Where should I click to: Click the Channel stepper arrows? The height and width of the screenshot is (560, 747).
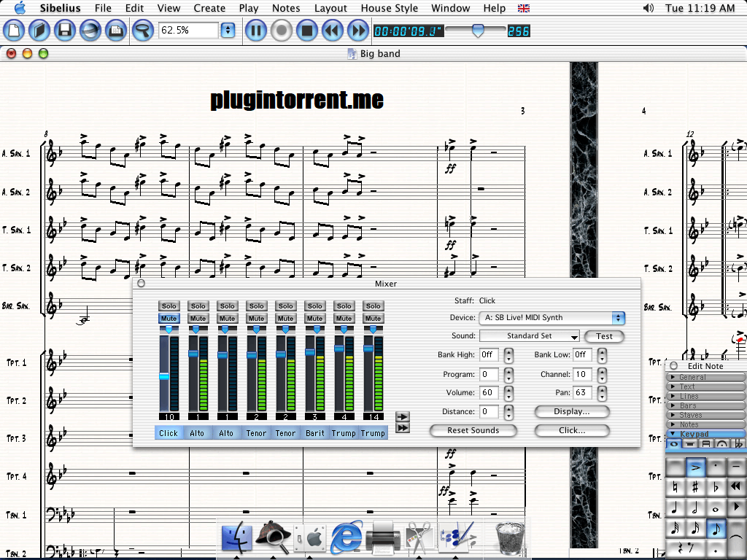tap(602, 375)
